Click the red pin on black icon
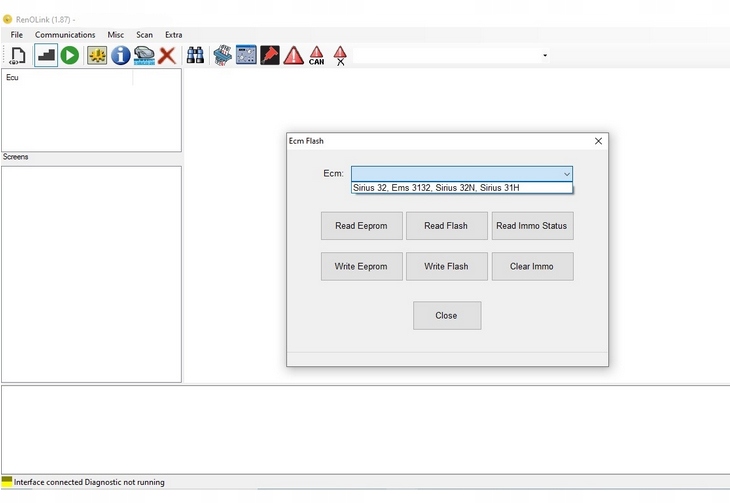Viewport: 730px width, 503px height. tap(270, 55)
